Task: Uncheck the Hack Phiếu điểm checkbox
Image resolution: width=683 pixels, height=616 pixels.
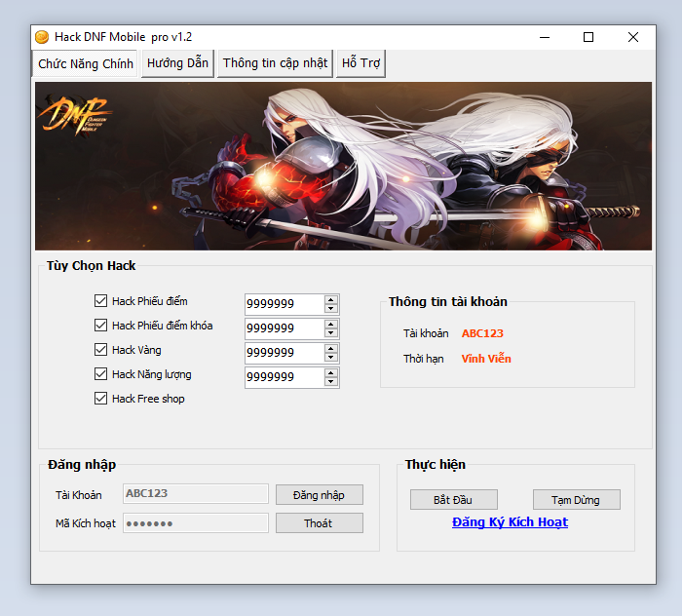Action: (x=100, y=301)
